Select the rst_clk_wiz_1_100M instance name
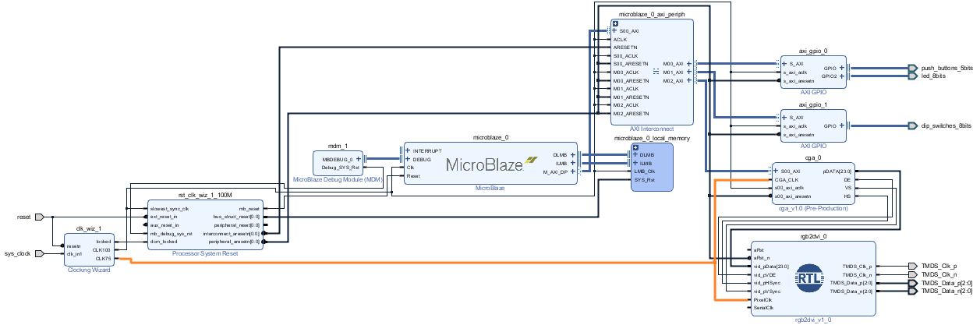The height and width of the screenshot is (332, 980). coord(206,196)
